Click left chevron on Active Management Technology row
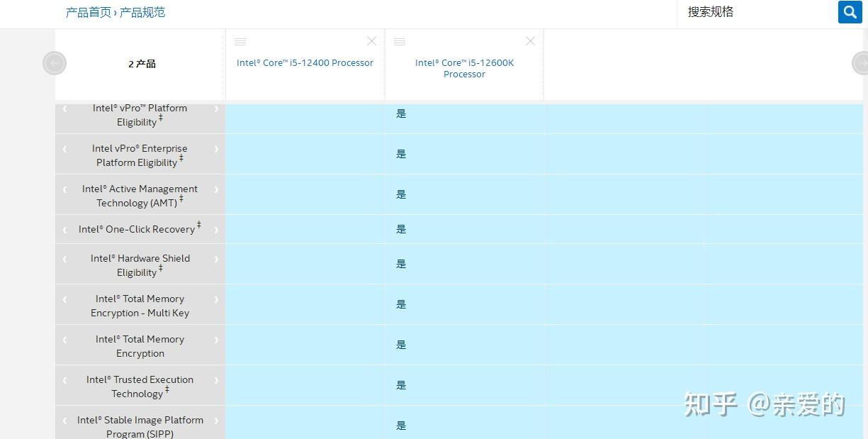868x439 pixels. click(64, 189)
